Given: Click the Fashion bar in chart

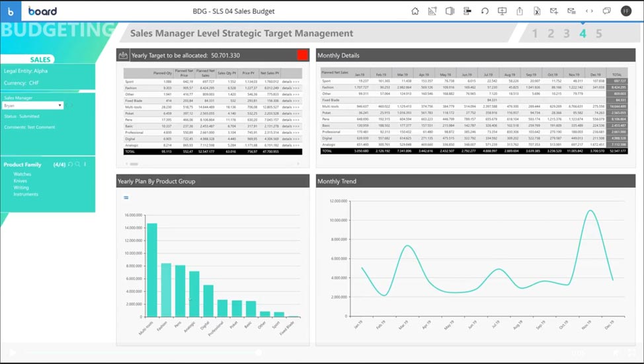Looking at the screenshot, I should (166, 290).
